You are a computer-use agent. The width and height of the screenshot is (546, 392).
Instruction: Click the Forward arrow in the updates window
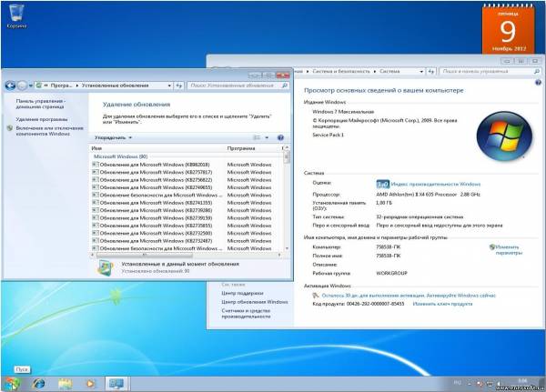tap(22, 85)
